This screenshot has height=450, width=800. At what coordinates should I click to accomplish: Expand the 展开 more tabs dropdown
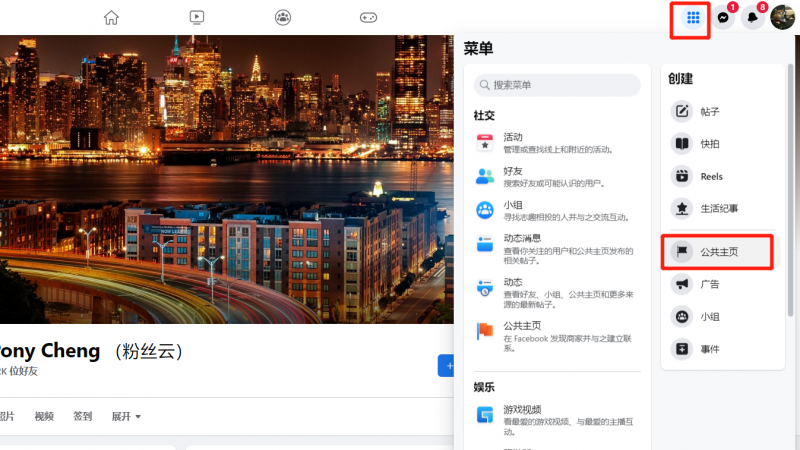(x=126, y=417)
